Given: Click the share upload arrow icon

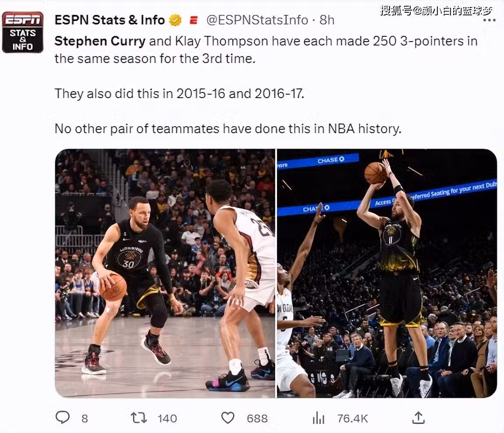Looking at the screenshot, I should click(419, 418).
